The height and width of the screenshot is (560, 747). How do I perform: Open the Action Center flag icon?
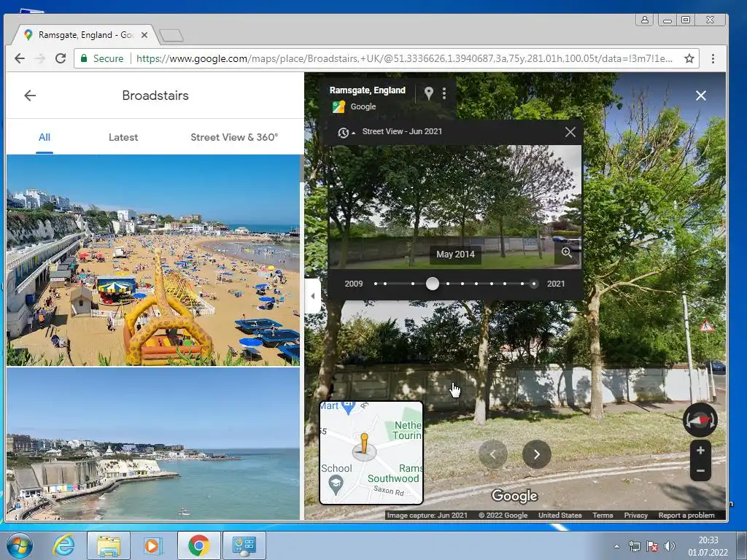click(x=651, y=546)
